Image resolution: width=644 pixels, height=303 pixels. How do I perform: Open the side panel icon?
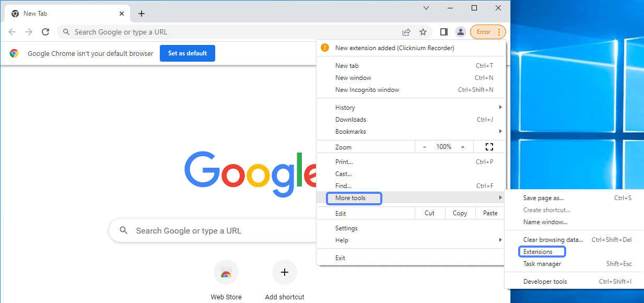(x=443, y=32)
